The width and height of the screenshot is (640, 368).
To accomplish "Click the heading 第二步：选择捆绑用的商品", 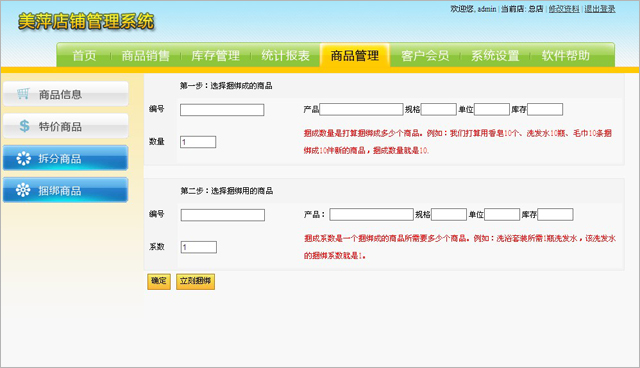I will [x=227, y=191].
